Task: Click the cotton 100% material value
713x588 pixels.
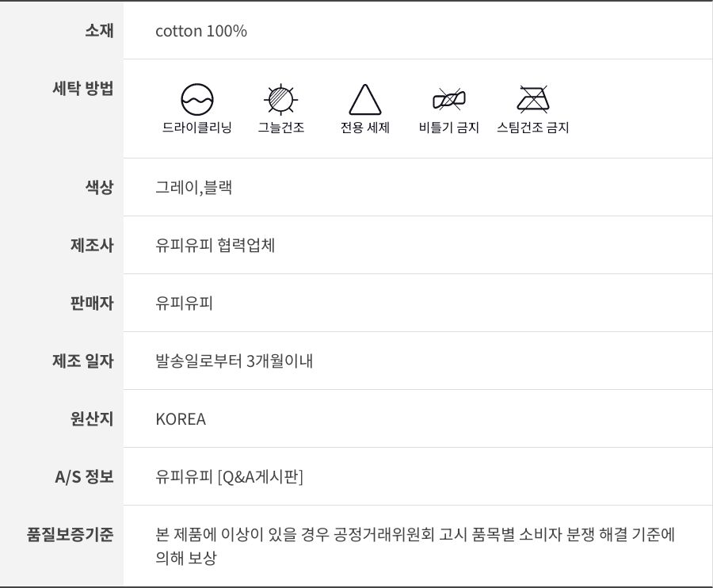Action: coord(201,31)
